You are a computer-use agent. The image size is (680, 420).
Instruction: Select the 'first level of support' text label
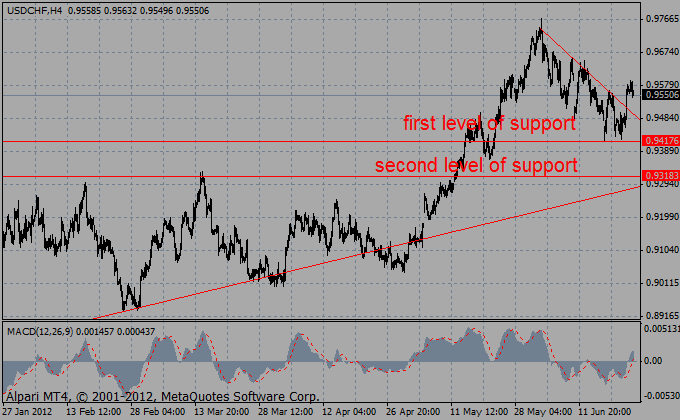click(x=489, y=124)
